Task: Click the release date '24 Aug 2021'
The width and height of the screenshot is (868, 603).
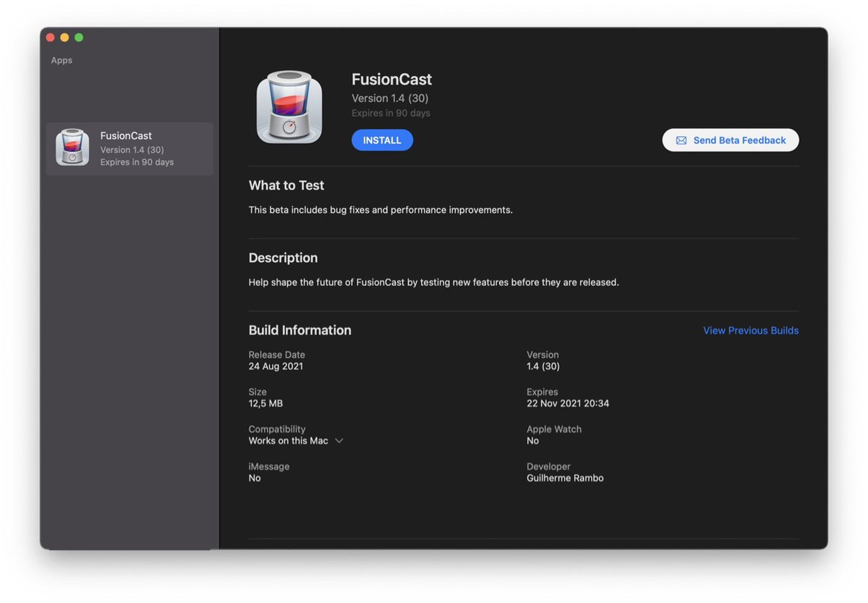Action: coord(276,366)
